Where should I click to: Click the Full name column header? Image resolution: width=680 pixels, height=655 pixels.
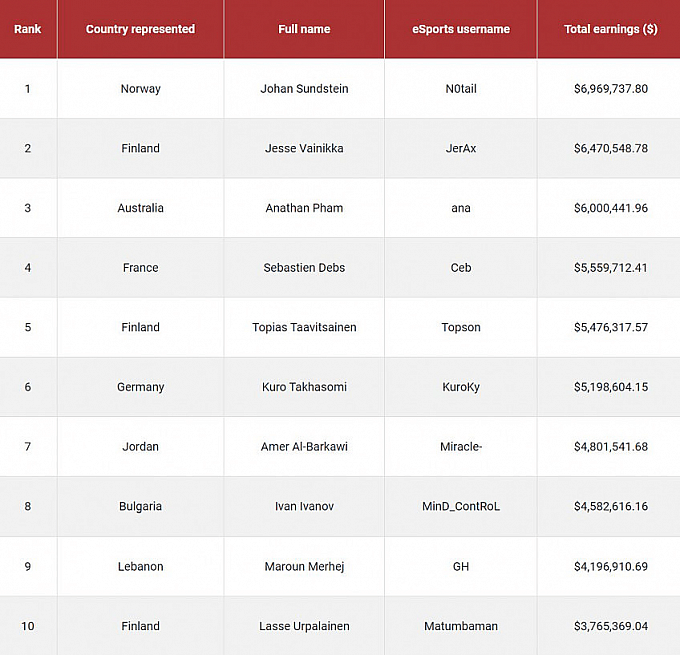coord(304,29)
